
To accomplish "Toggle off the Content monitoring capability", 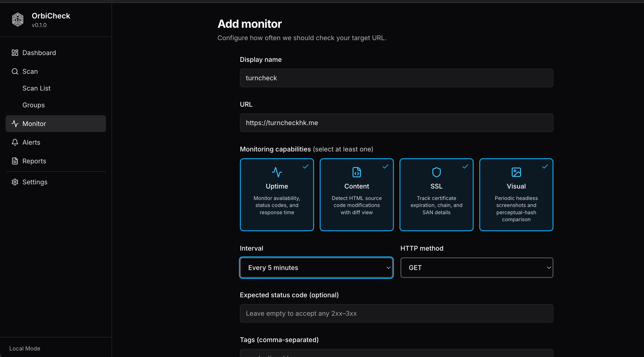I will coord(356,195).
